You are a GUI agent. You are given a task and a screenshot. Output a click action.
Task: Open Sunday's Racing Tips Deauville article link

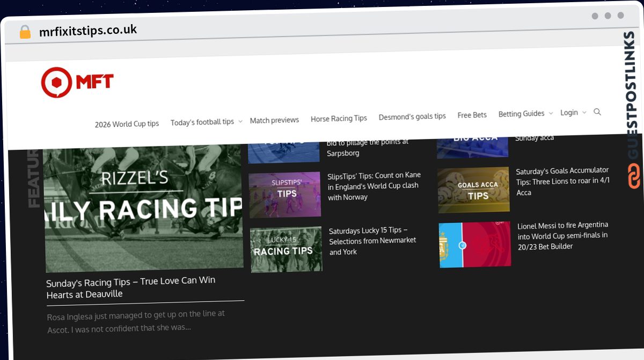click(131, 287)
